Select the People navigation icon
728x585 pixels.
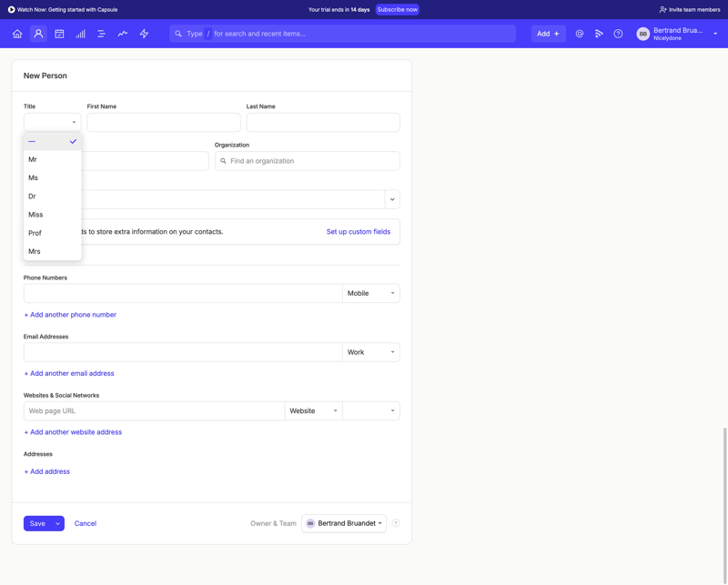[38, 34]
